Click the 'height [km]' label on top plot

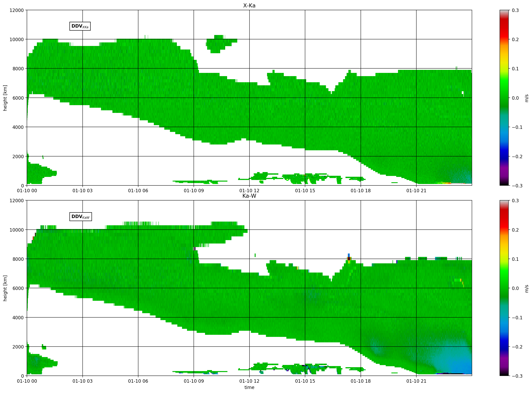[x=5, y=98]
